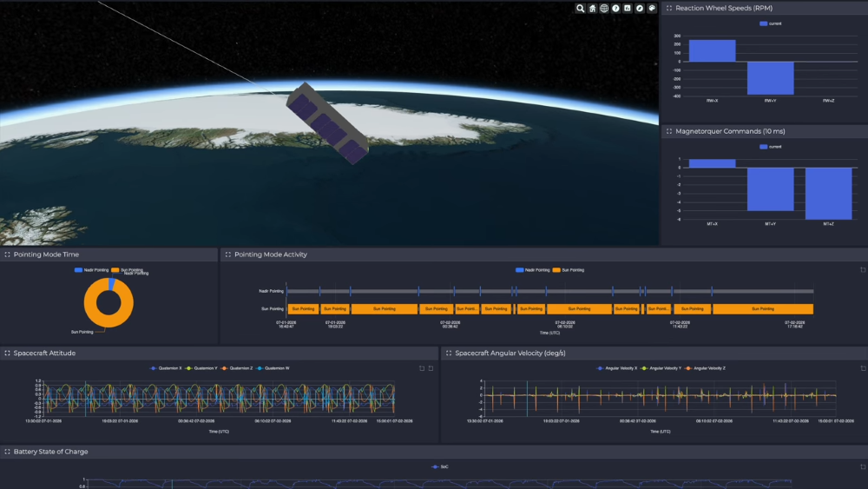The width and height of the screenshot is (868, 489).
Task: Toggle Quaternion X series in legend
Action: tap(166, 368)
